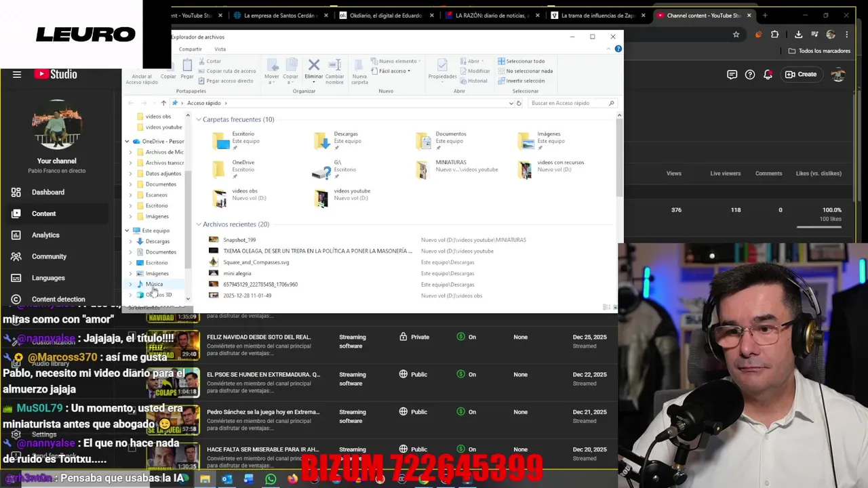Click the Up arrow in the Explorer address bar
This screenshot has height=488, width=868.
pos(163,103)
